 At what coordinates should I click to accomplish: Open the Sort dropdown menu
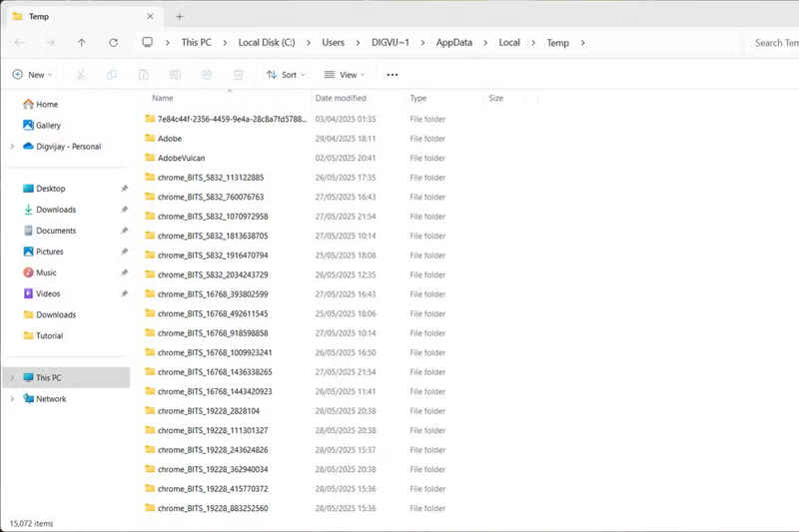pos(287,75)
